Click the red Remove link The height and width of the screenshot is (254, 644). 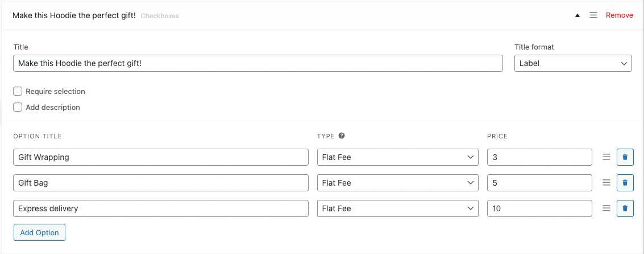tap(619, 15)
